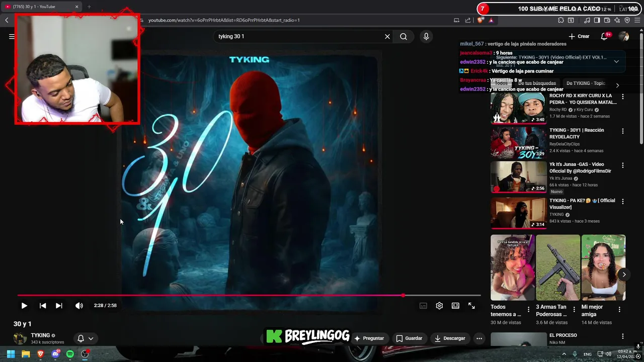Viewport: 644px width, 362px height.
Task: Click the Descargar button
Action: point(450,338)
